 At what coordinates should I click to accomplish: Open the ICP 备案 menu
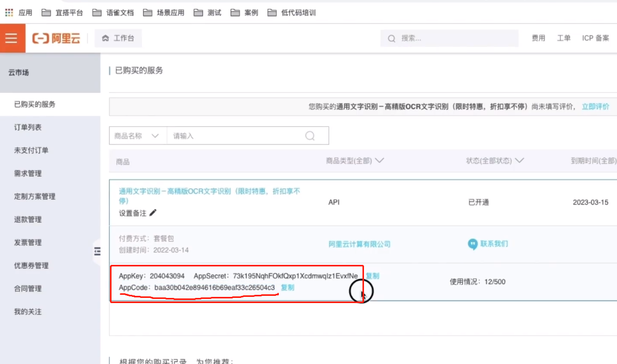[x=595, y=38]
